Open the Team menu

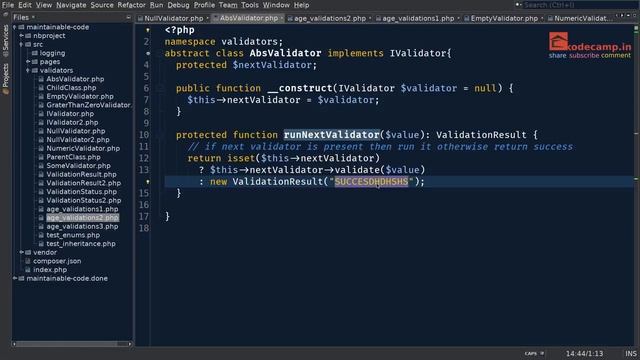(228, 5)
